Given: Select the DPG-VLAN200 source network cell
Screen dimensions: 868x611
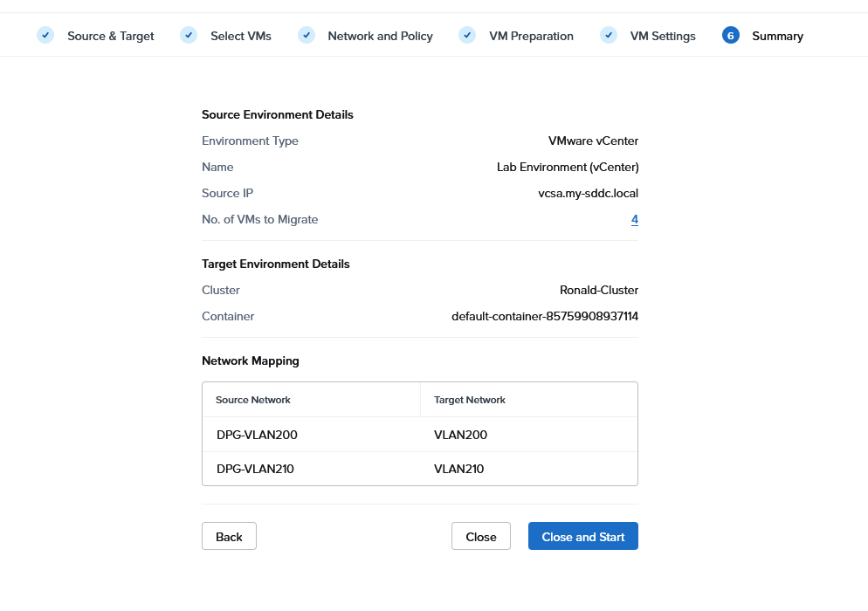Looking at the screenshot, I should (x=258, y=435).
